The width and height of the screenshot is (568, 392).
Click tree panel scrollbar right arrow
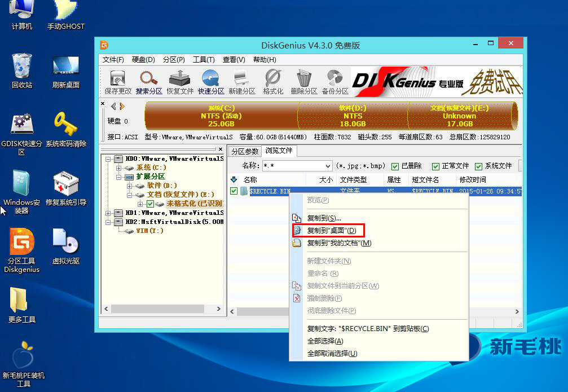(218, 309)
